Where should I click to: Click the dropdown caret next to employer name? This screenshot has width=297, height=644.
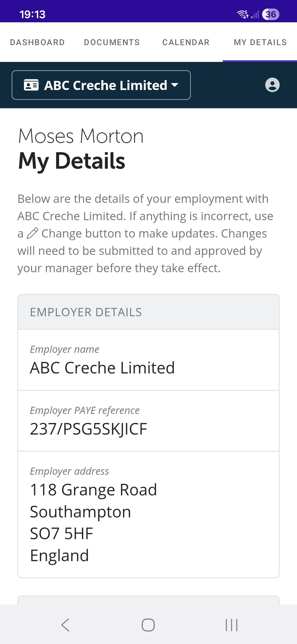175,85
